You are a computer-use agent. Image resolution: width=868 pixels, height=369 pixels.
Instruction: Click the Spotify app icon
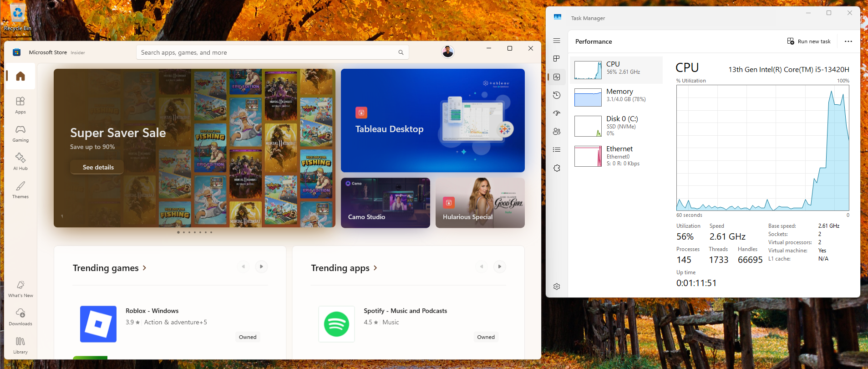click(336, 324)
